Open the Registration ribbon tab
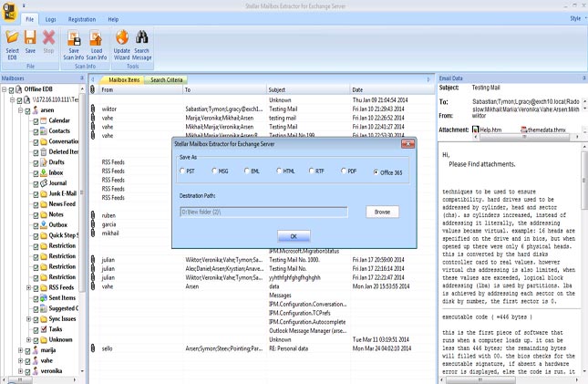Screen dimensions: 588x384 click(x=82, y=19)
